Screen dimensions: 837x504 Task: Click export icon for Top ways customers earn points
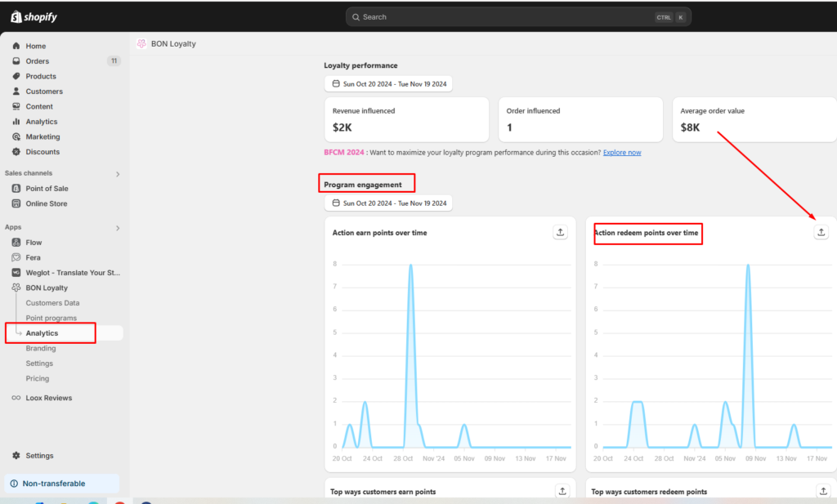tap(562, 491)
